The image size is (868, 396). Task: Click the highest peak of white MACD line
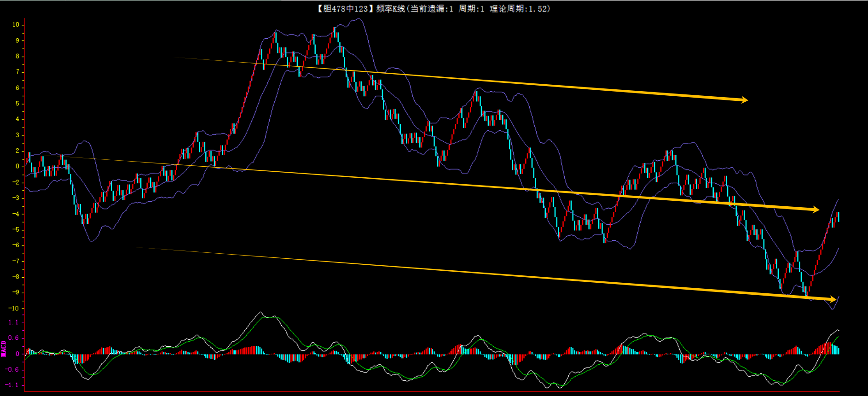click(x=260, y=313)
